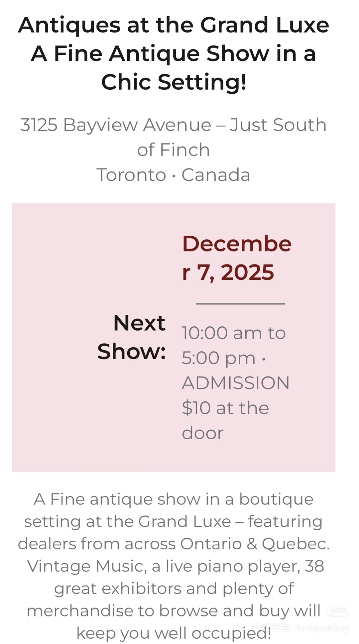Screen dimensions: 359x644
Task: Tap the 'Chic Setting!' heading line
Action: click(174, 82)
